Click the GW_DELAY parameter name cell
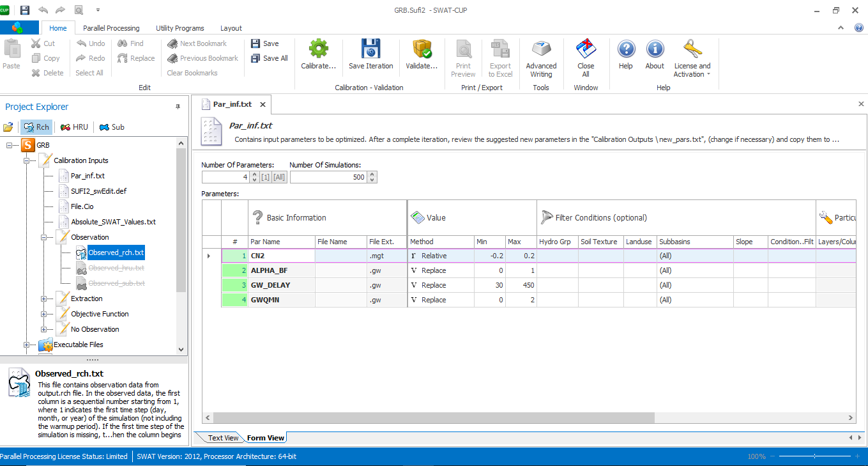 [281, 285]
